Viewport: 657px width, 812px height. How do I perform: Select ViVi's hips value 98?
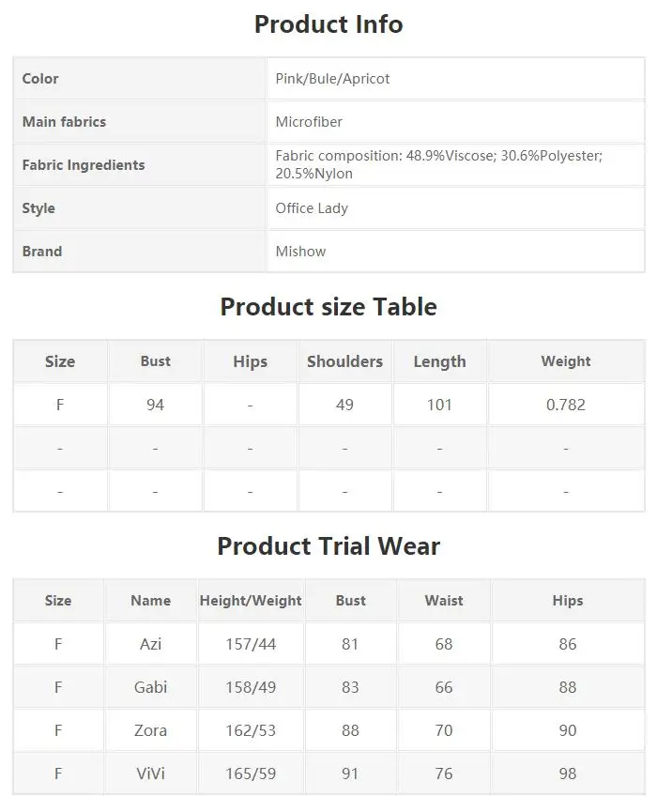pyautogui.click(x=568, y=774)
